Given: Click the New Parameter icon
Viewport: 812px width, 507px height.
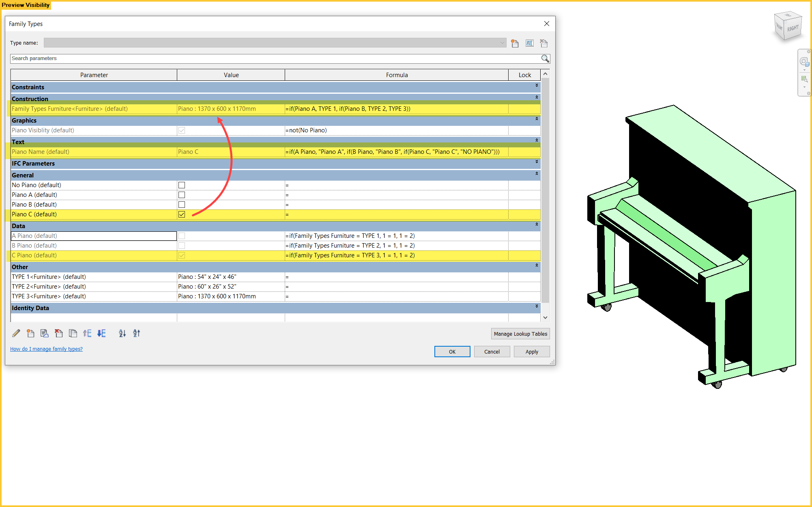Looking at the screenshot, I should click(30, 333).
